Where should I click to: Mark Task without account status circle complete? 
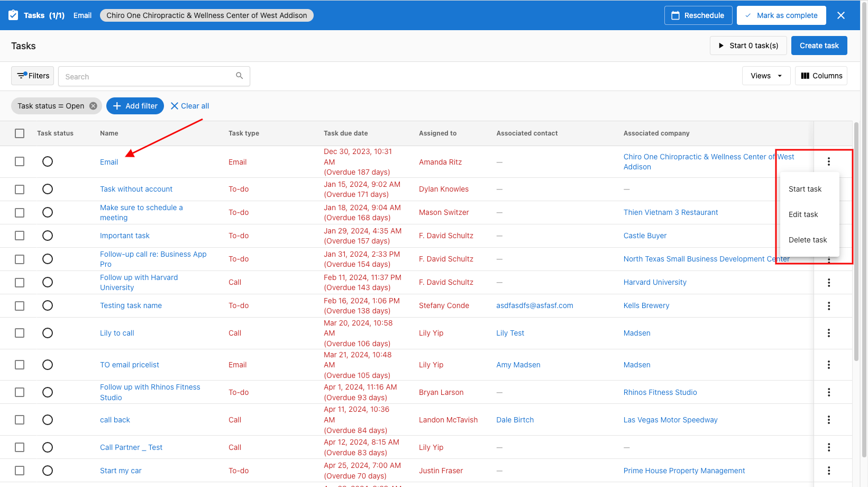coord(48,189)
